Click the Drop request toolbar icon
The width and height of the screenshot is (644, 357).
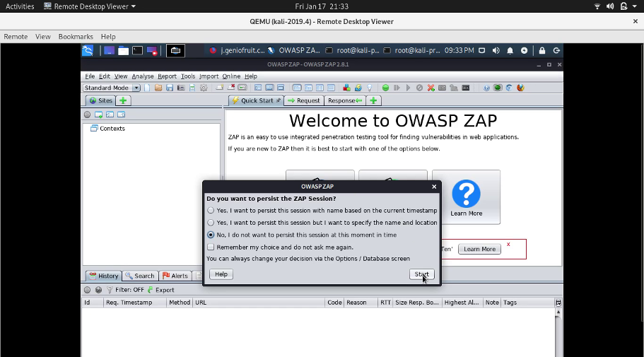(x=419, y=88)
